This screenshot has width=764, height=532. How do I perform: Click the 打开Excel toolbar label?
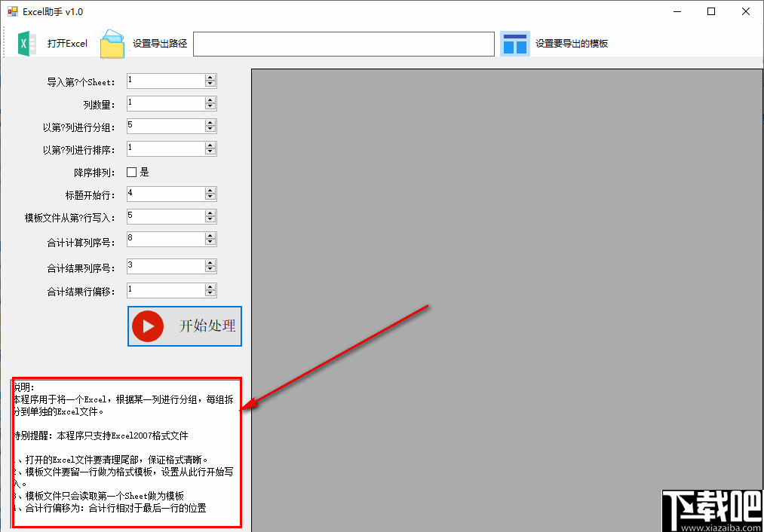(67, 43)
